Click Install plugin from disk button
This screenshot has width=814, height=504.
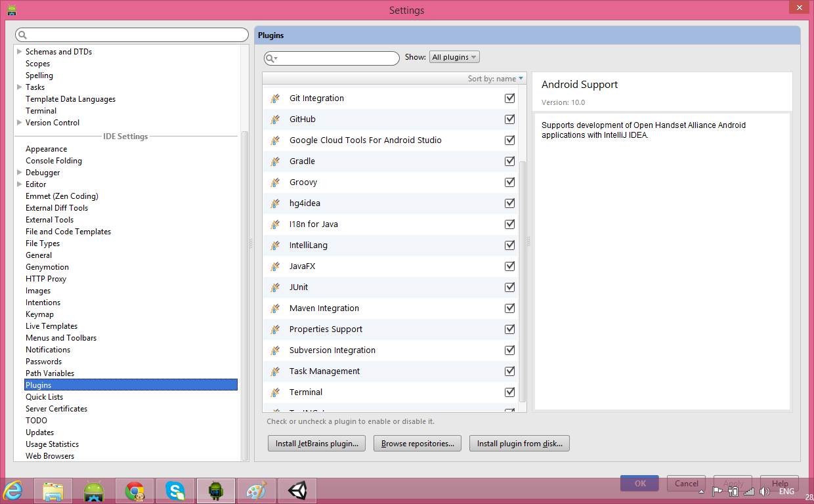click(519, 444)
